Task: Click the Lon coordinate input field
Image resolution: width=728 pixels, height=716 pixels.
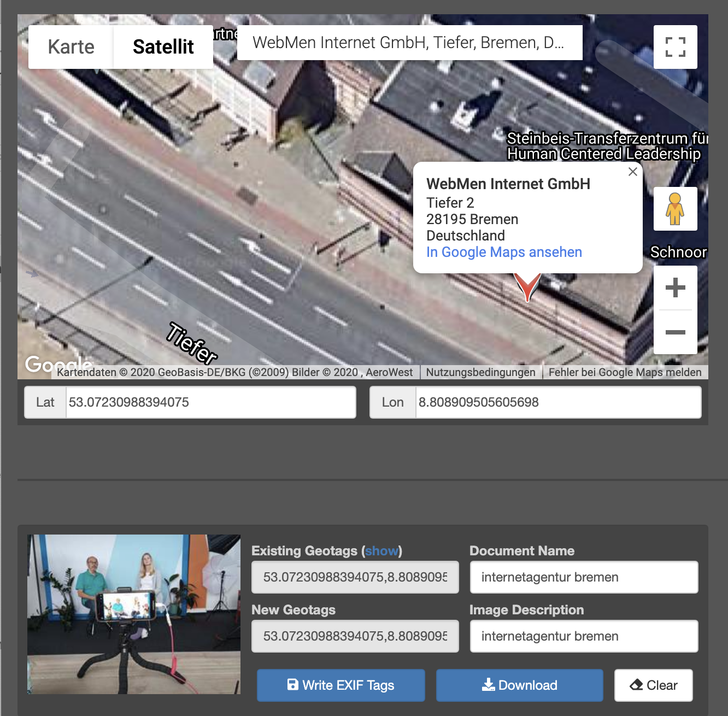Action: (x=559, y=402)
